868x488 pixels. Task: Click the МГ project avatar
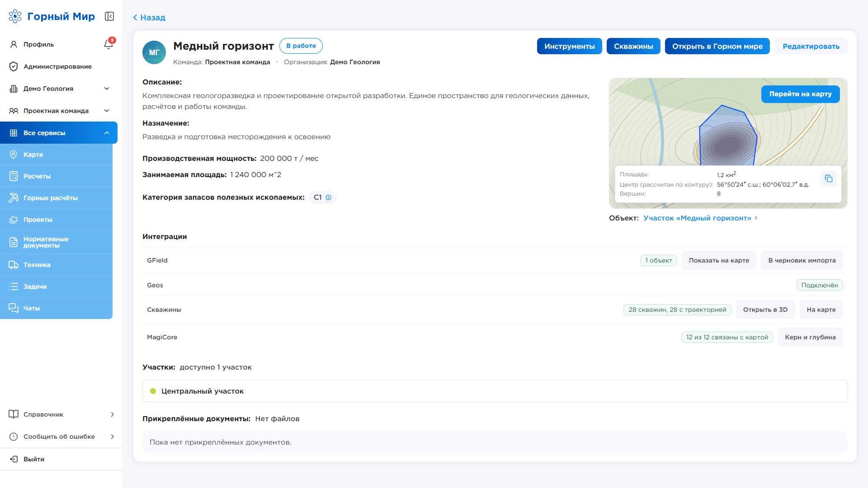(154, 52)
